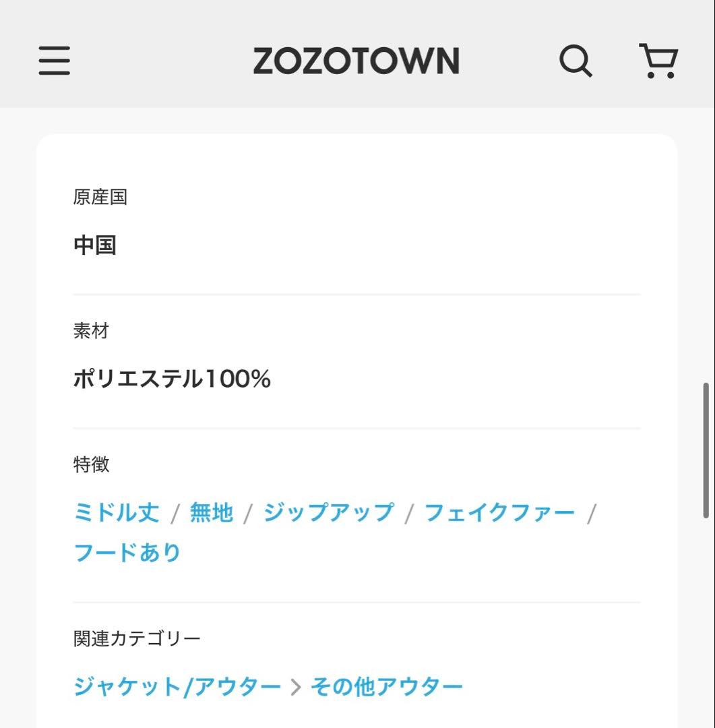The width and height of the screenshot is (715, 728).
Task: Click the 原産国 label
Action: pyautogui.click(x=100, y=198)
